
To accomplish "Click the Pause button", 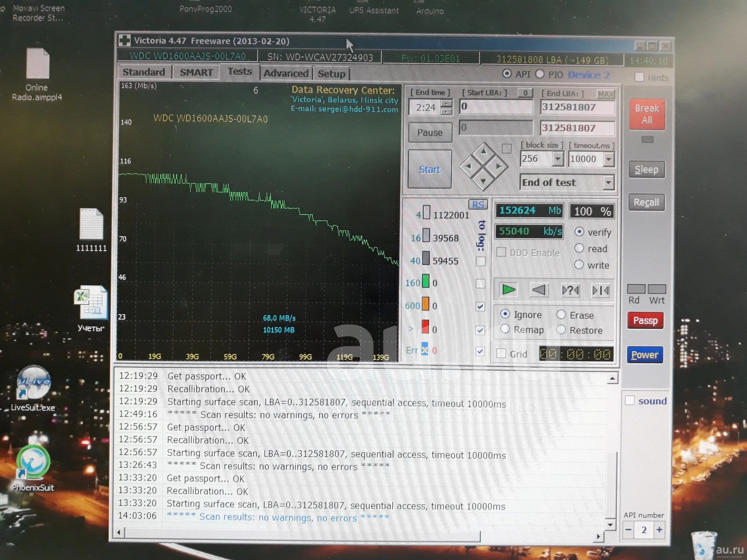I will (430, 132).
